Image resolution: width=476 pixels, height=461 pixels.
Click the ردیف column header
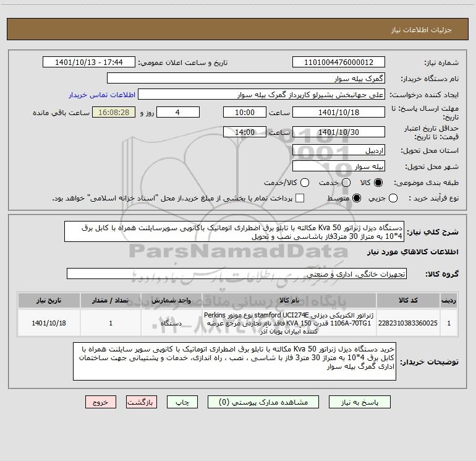449,300
